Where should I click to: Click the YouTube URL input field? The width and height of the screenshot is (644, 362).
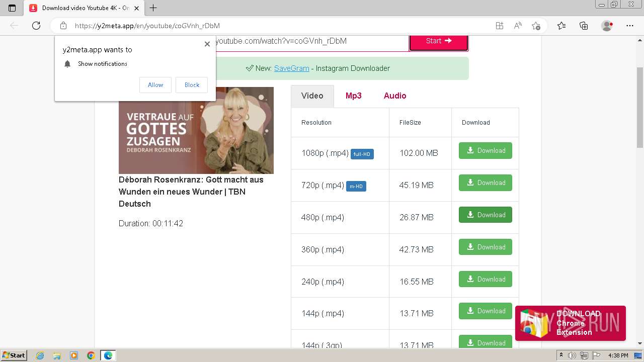pos(312,41)
